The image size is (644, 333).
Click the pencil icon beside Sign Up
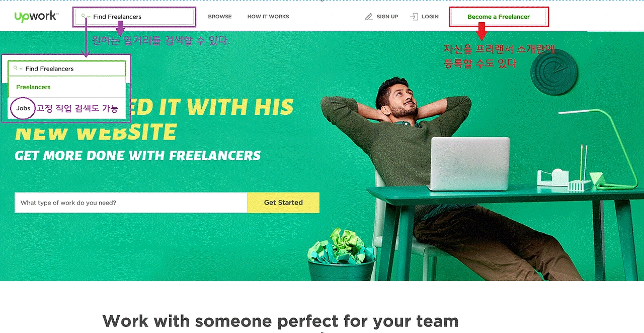pyautogui.click(x=369, y=17)
